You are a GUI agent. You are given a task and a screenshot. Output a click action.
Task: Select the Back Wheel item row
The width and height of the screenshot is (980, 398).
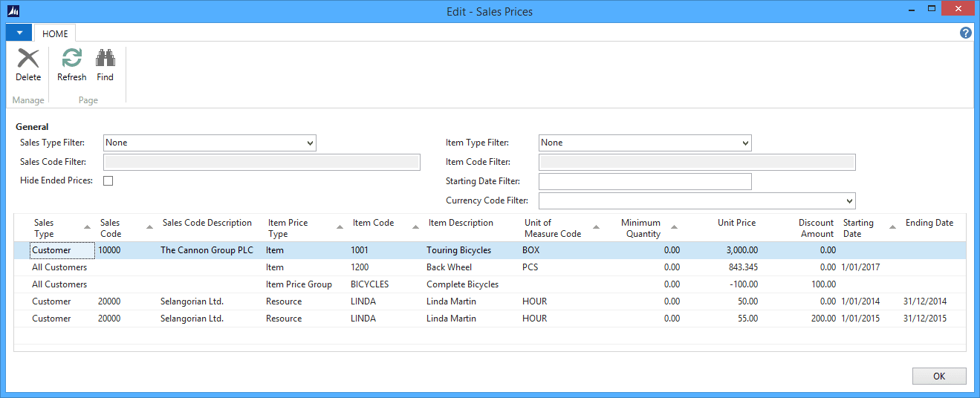point(490,267)
